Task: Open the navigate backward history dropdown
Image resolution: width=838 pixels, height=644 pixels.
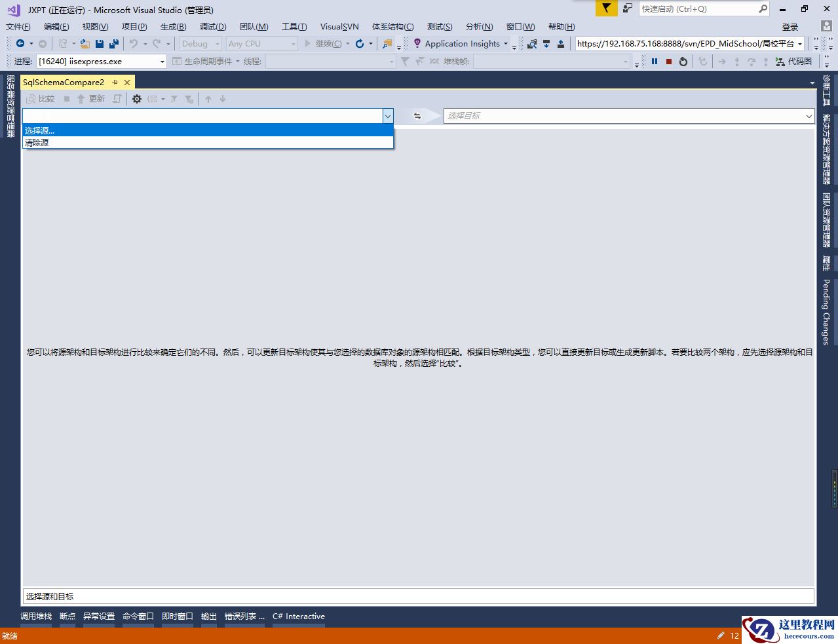Action: [31, 44]
